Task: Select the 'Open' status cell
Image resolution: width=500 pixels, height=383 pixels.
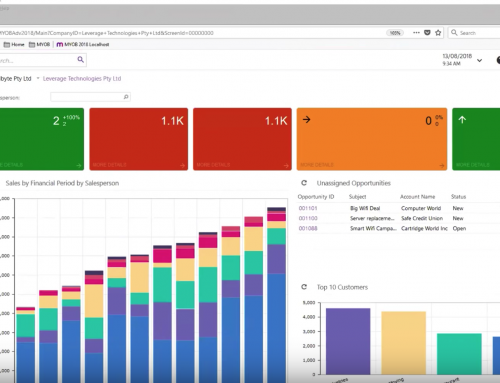Action: pos(459,228)
